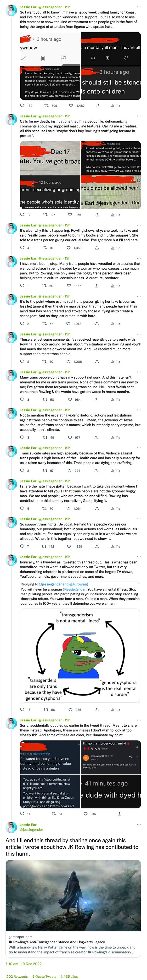Image resolution: width=147 pixels, height=980 pixels.
Task: Open three-dot menu on "Trans suicide rates" tweet
Action: click(x=139, y=448)
